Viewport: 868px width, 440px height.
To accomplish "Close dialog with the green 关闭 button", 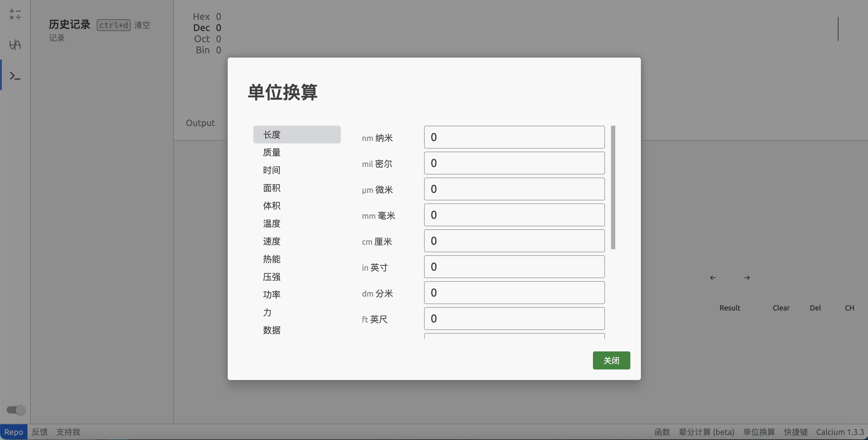I will 611,360.
